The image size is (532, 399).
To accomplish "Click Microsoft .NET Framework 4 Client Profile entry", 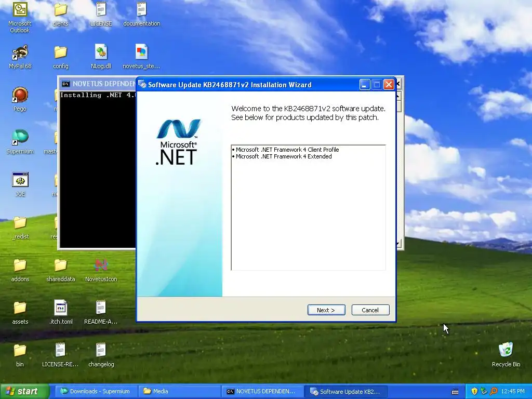I will [287, 150].
